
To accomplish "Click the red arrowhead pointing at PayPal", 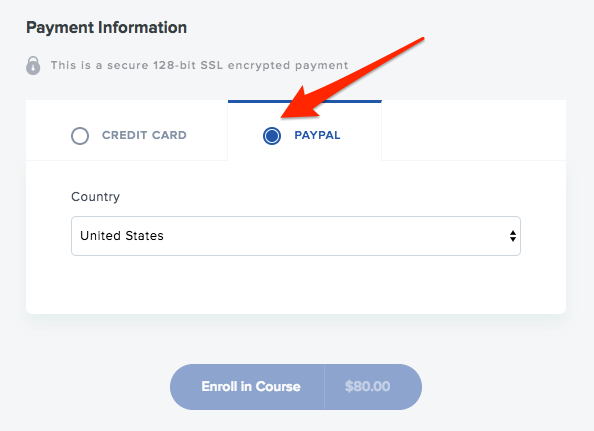I will (297, 104).
